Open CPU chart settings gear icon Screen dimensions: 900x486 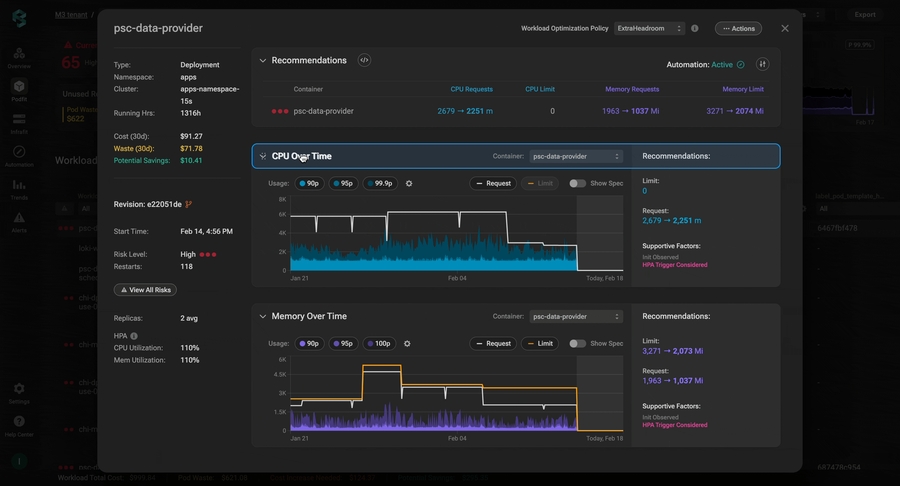(x=409, y=184)
